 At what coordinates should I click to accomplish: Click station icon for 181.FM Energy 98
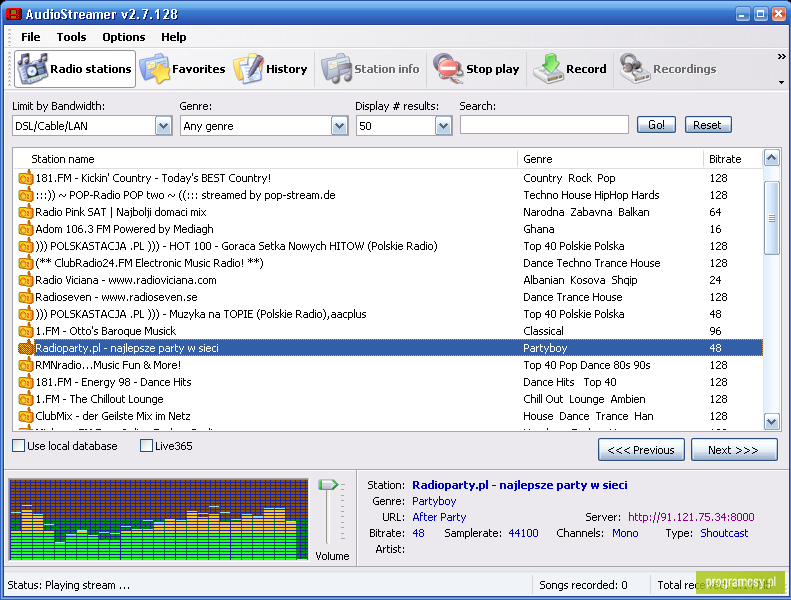(25, 382)
